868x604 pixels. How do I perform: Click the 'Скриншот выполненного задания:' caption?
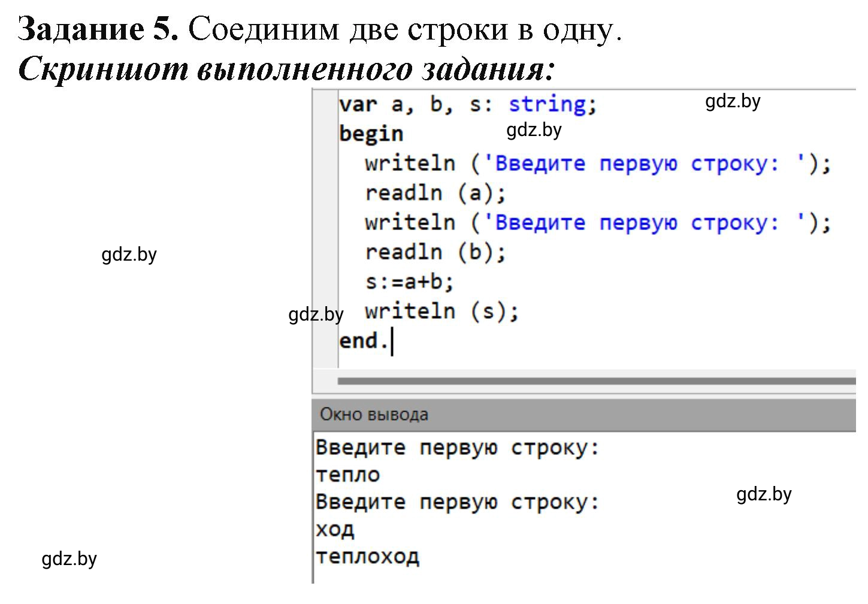(287, 68)
